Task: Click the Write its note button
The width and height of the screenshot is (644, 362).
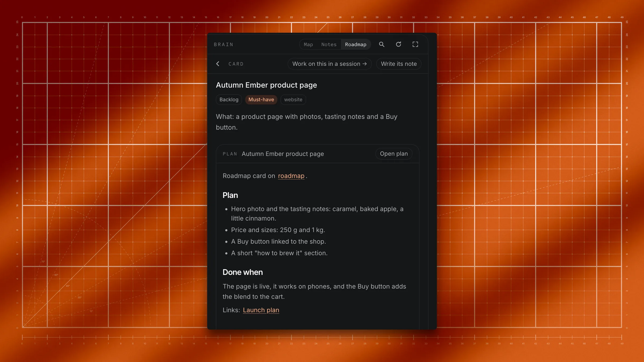Action: click(399, 64)
